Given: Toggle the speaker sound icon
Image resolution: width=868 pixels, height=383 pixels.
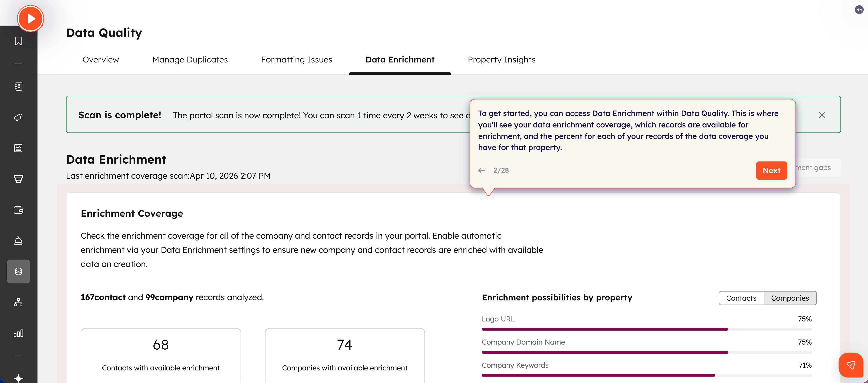Looking at the screenshot, I should pyautogui.click(x=859, y=10).
